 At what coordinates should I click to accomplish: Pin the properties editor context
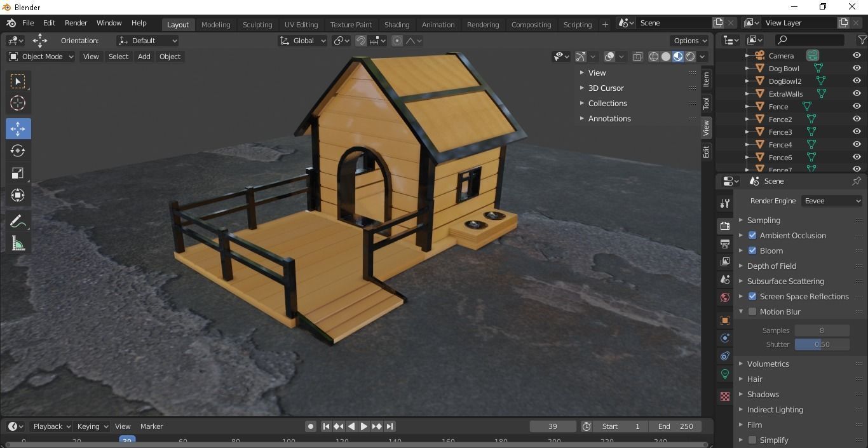856,181
